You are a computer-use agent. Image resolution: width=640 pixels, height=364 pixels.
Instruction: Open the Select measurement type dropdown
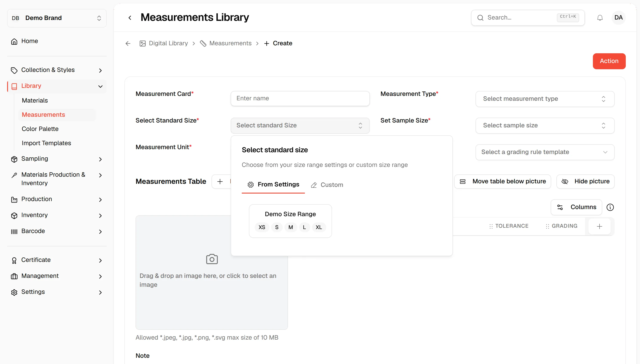[545, 99]
